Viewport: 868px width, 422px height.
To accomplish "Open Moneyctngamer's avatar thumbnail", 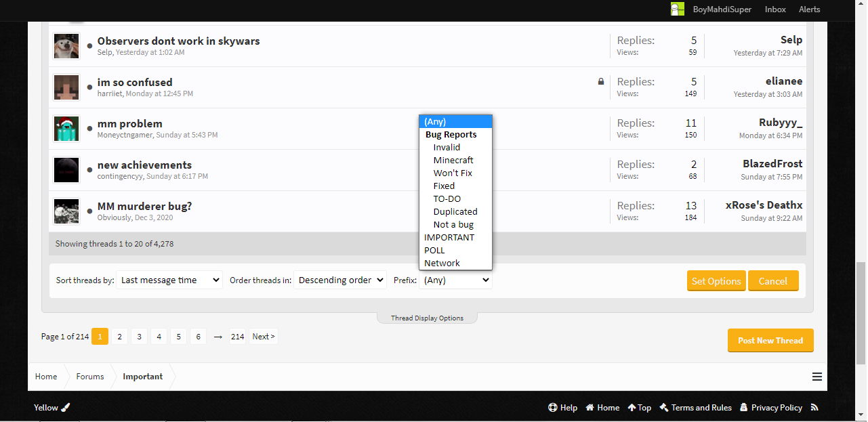I will click(x=66, y=129).
